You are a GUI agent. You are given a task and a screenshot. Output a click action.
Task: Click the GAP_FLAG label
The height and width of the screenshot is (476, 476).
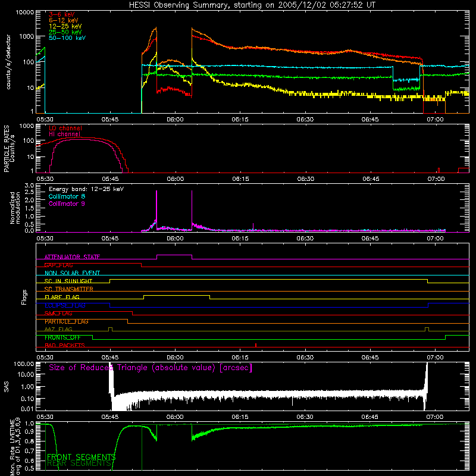click(x=58, y=265)
